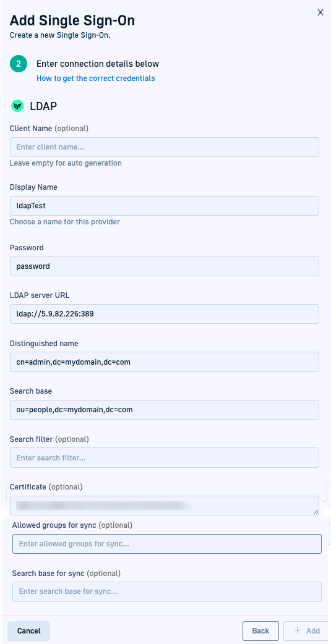
Task: Open How to get the correct credentials
Action: click(x=95, y=78)
